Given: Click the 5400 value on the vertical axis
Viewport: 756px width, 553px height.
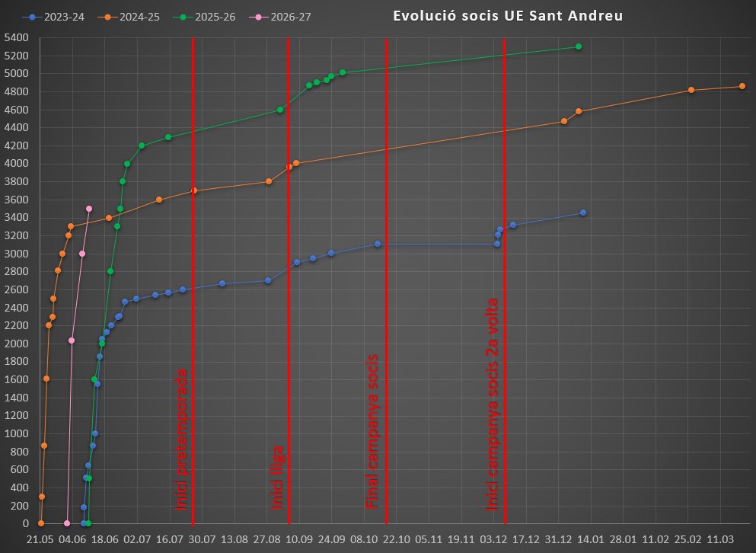Looking at the screenshot, I should pos(17,37).
